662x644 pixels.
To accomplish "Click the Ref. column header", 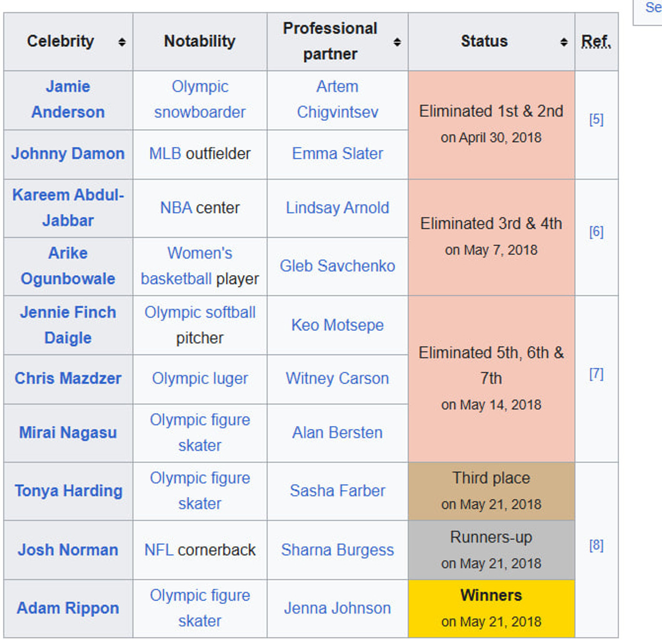I will tap(596, 42).
